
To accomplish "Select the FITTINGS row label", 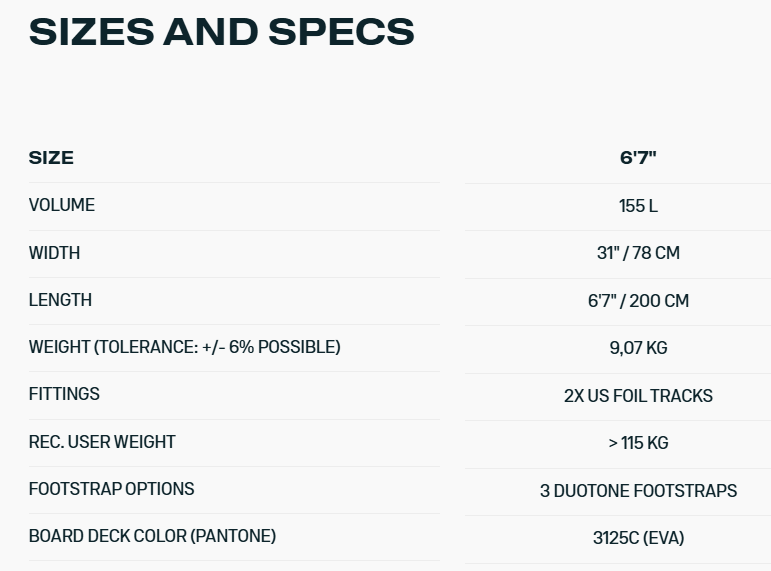I will pyautogui.click(x=64, y=394).
